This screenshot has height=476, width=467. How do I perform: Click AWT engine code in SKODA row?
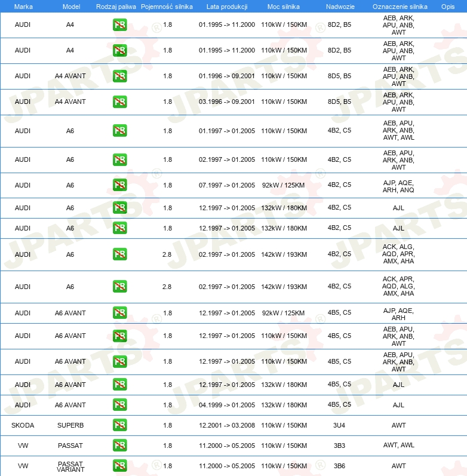point(399,425)
